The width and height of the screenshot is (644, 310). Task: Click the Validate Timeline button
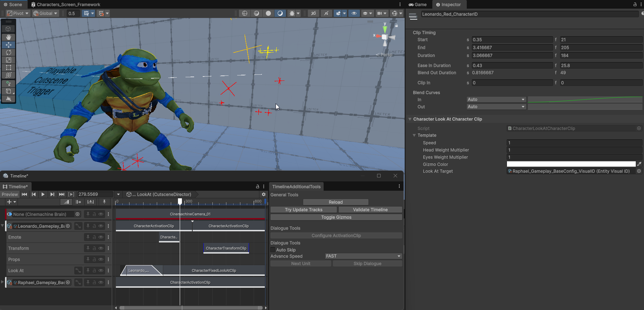tap(370, 210)
